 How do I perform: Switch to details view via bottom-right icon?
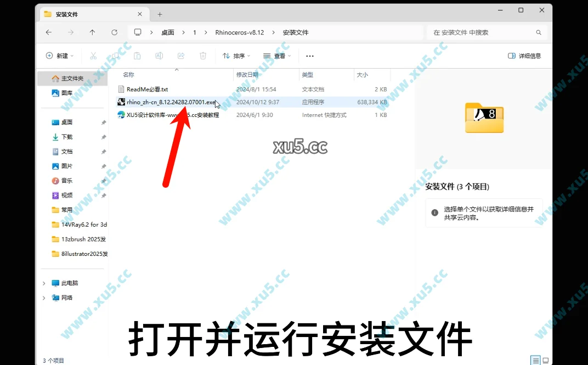535,360
